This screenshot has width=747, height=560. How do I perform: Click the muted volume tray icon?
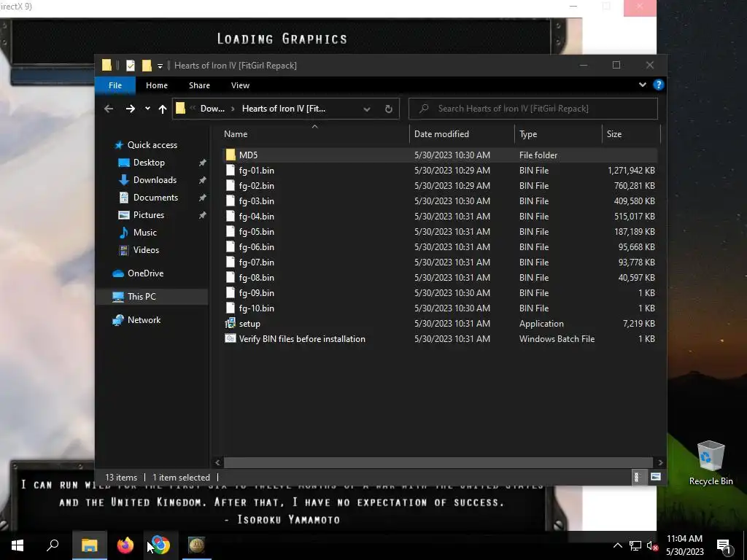652,545
